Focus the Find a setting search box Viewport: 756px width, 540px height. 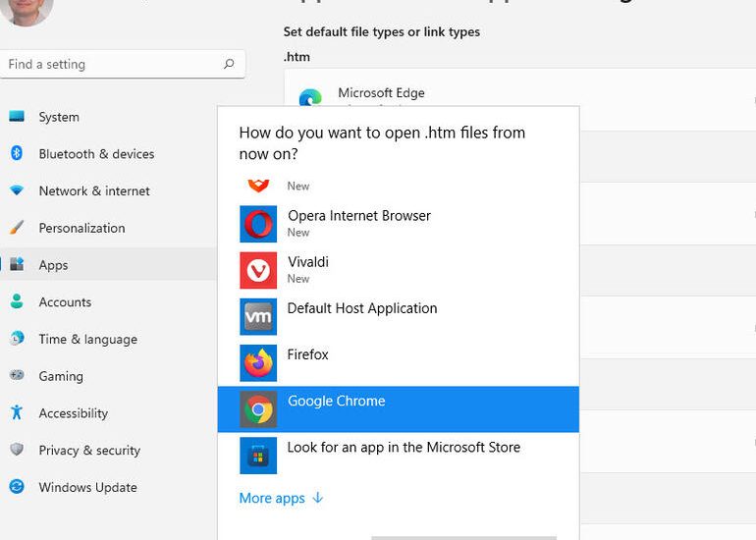pos(123,64)
